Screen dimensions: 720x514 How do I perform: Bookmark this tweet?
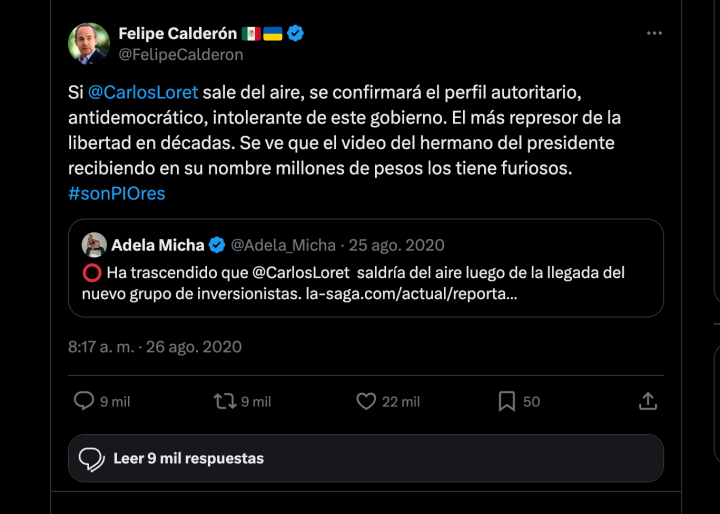507,401
